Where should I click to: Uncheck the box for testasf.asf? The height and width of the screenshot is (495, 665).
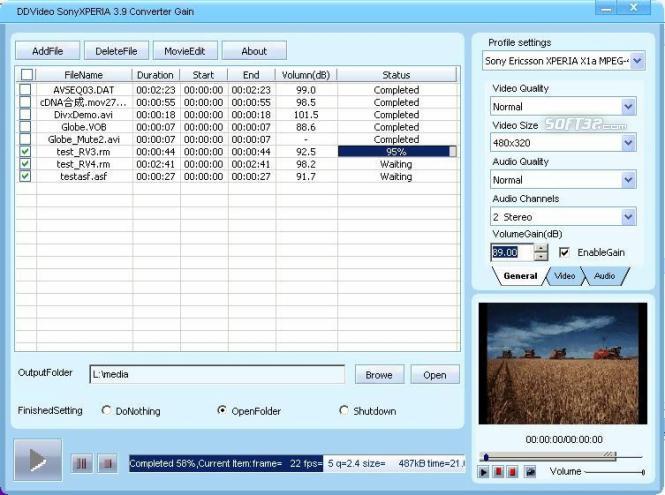(x=25, y=176)
